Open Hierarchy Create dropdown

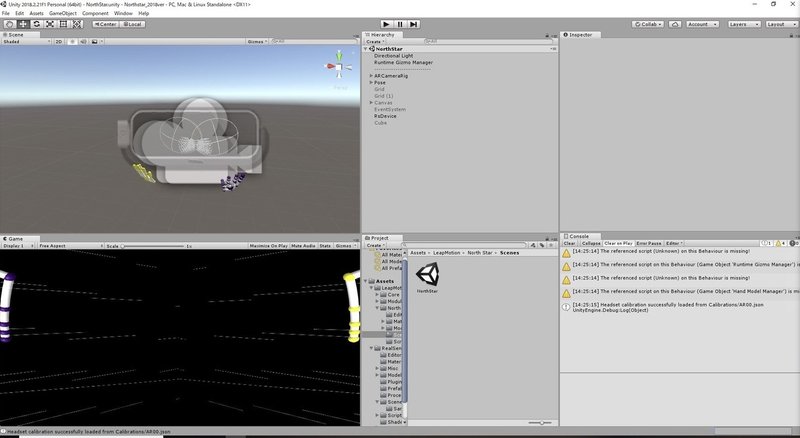tap(374, 41)
